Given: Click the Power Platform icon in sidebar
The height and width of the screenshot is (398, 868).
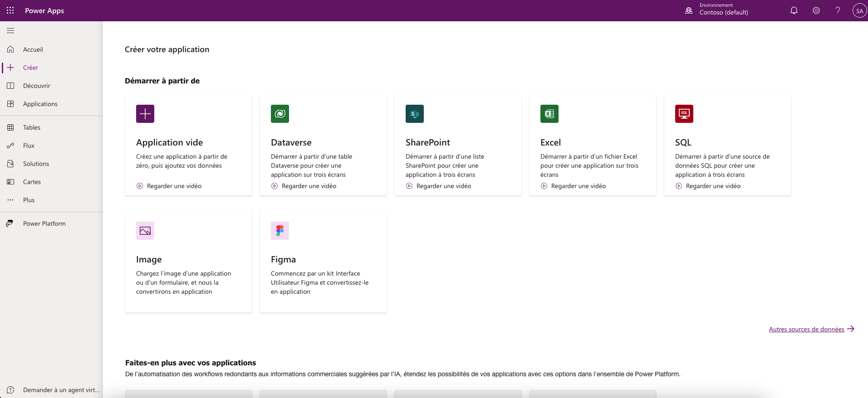Looking at the screenshot, I should pos(10,223).
